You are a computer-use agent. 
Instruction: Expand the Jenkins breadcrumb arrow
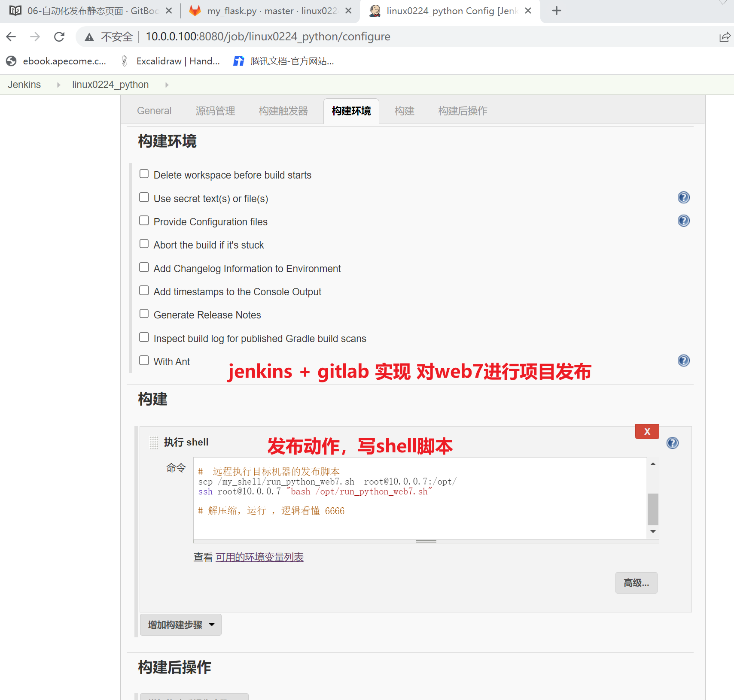click(58, 85)
